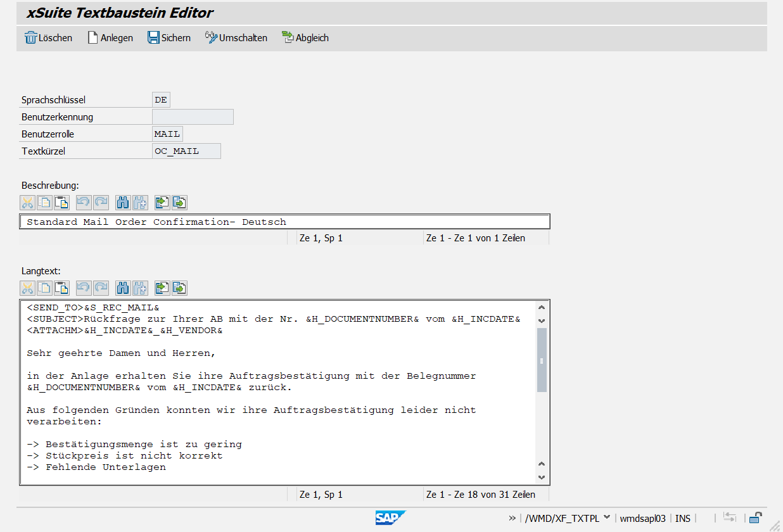This screenshot has height=532, width=783.
Task: Paste in the Beschreibung editor toolbar
Action: [x=61, y=203]
